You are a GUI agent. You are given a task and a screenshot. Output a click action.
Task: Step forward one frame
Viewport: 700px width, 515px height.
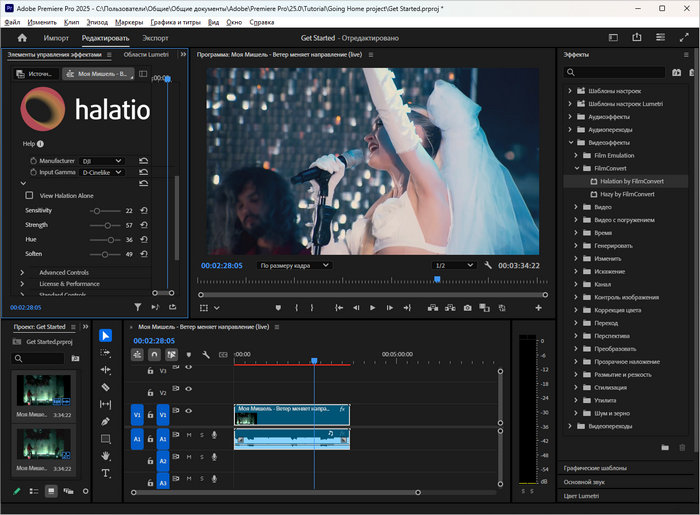[x=390, y=308]
